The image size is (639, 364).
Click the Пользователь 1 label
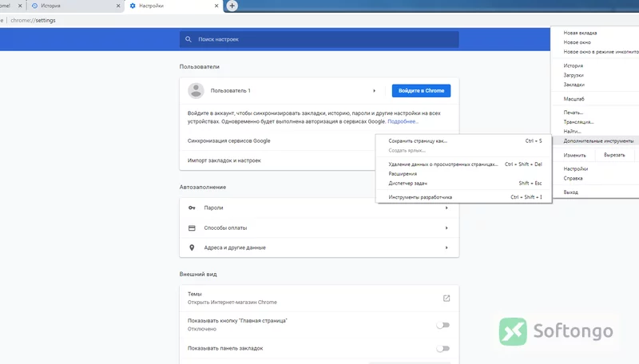pyautogui.click(x=230, y=91)
